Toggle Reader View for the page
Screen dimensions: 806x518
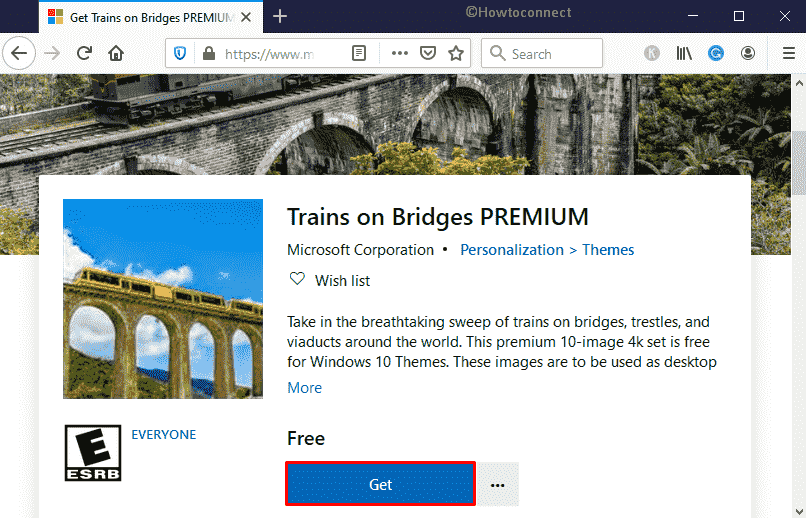pyautogui.click(x=359, y=54)
